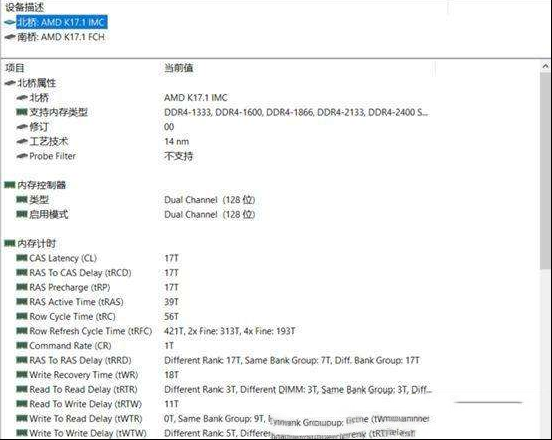The width and height of the screenshot is (552, 440).
Task: Click the icon next to Command Rate (CR)
Action: pyautogui.click(x=22, y=346)
